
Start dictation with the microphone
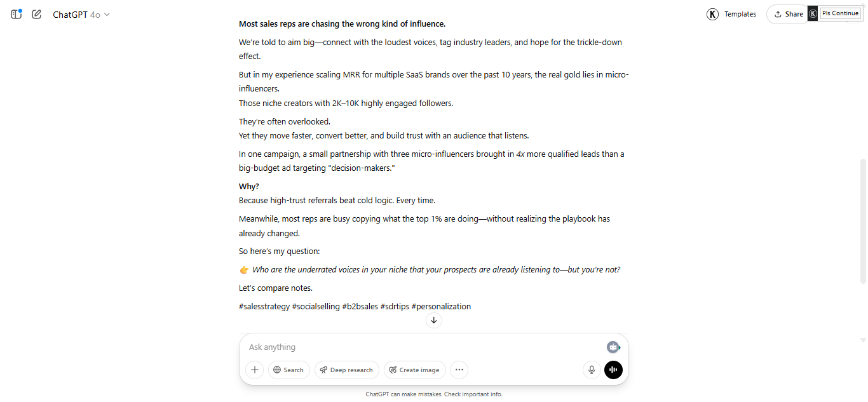coord(592,370)
